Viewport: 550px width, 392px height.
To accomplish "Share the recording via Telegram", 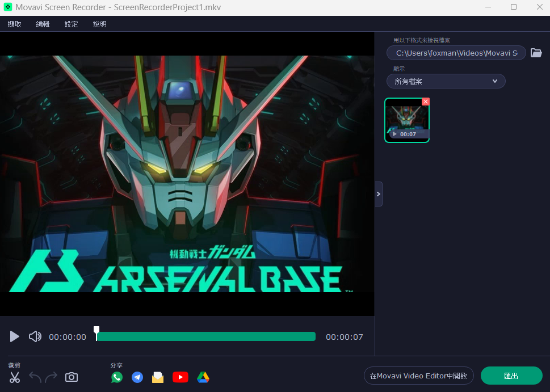I will pos(137,377).
